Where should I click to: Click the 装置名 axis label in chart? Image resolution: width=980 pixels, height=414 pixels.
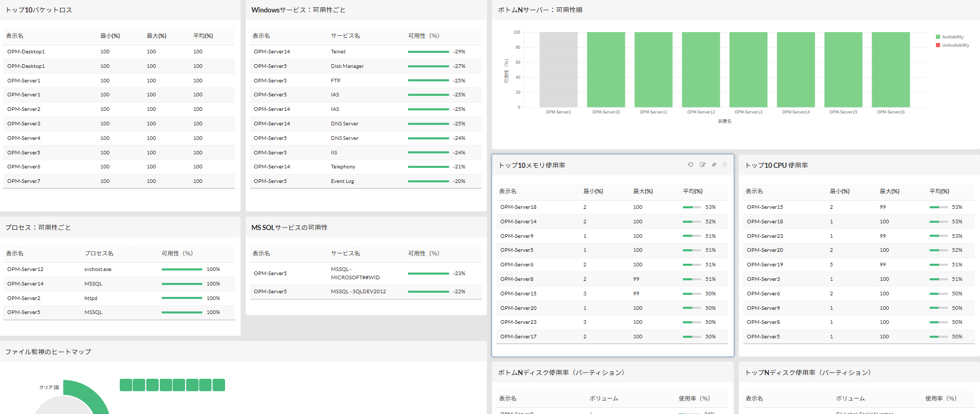pyautogui.click(x=724, y=121)
